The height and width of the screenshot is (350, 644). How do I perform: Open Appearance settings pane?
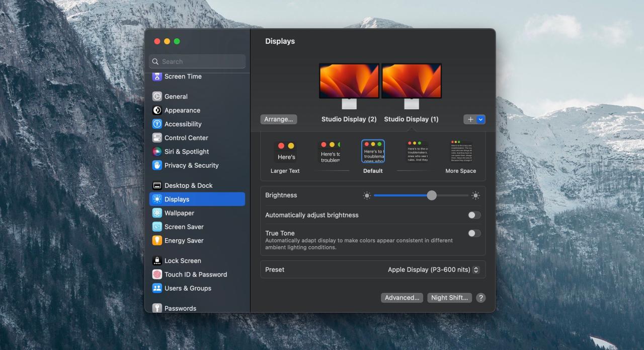click(x=197, y=110)
